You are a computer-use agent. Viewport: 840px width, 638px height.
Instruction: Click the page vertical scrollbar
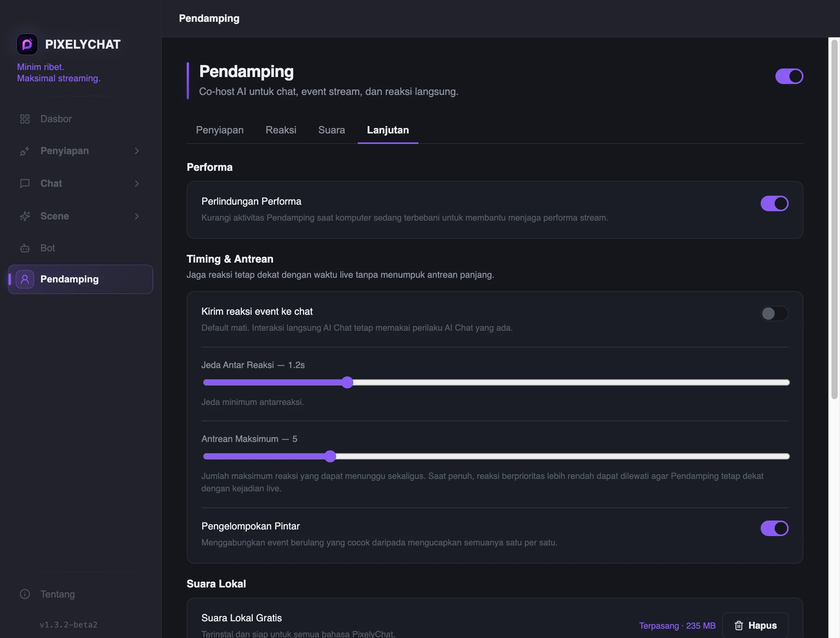(x=834, y=219)
